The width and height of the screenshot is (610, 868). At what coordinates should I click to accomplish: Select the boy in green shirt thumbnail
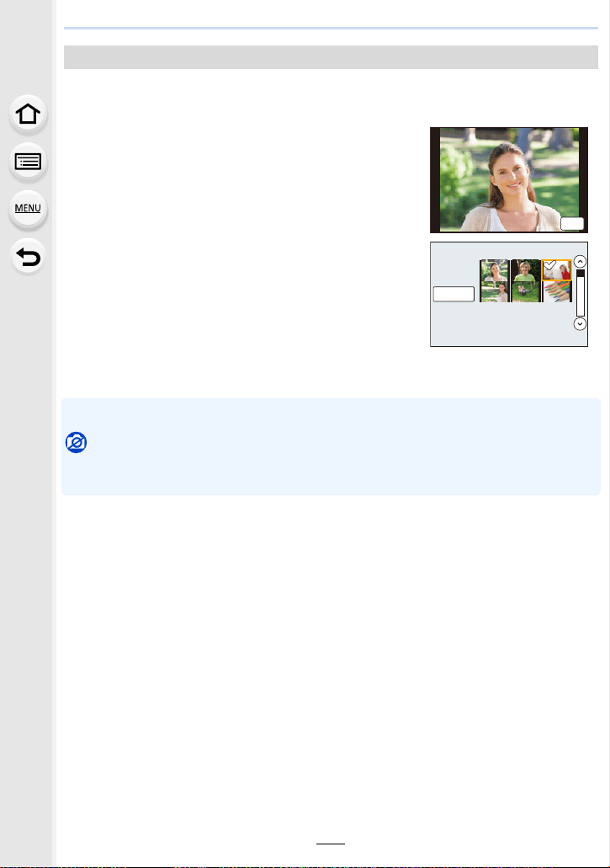coord(525,270)
